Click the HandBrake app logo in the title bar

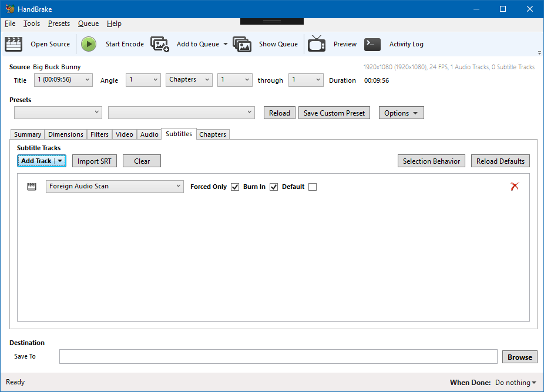[10, 9]
